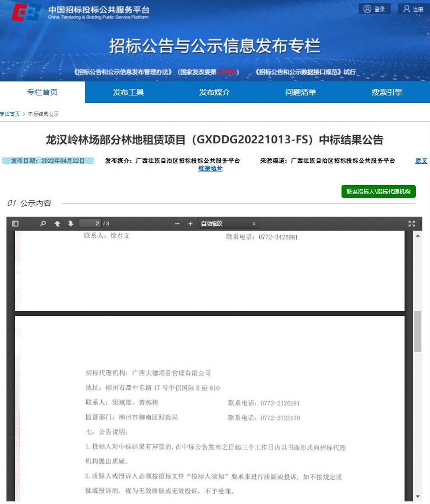The height and width of the screenshot is (504, 430).
Task: Switch to the 专栏首页 tab
Action: [42, 92]
